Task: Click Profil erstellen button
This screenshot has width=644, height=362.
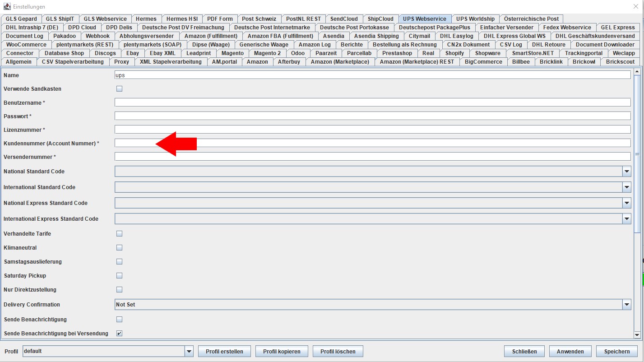Action: click(224, 352)
